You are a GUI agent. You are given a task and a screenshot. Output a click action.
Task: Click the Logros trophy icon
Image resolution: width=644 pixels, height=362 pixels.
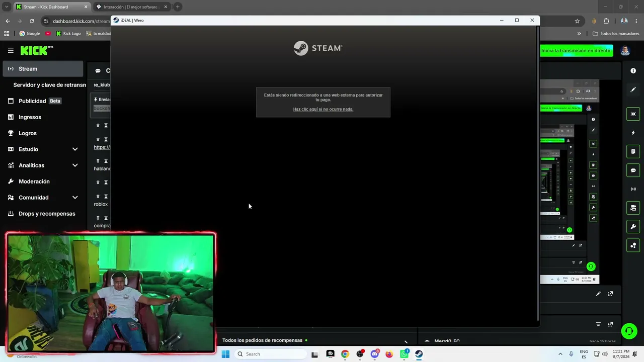tap(11, 133)
